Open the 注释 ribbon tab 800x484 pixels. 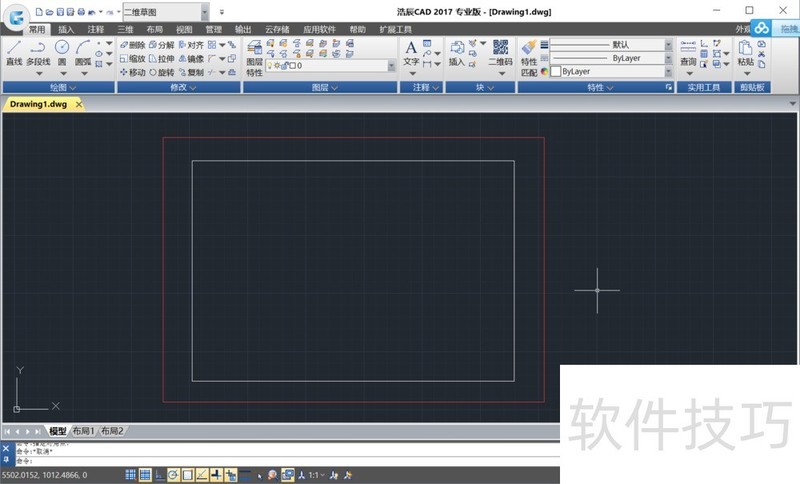tap(95, 30)
